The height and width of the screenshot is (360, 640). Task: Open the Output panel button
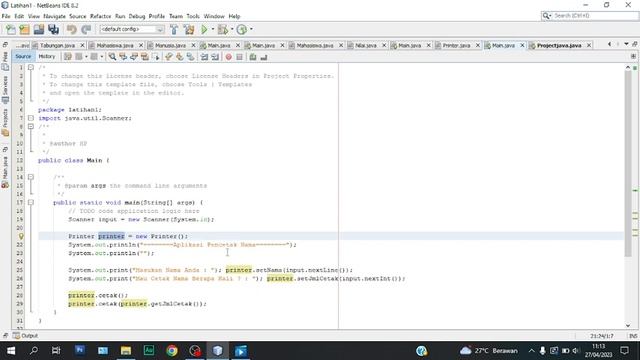tap(25, 336)
